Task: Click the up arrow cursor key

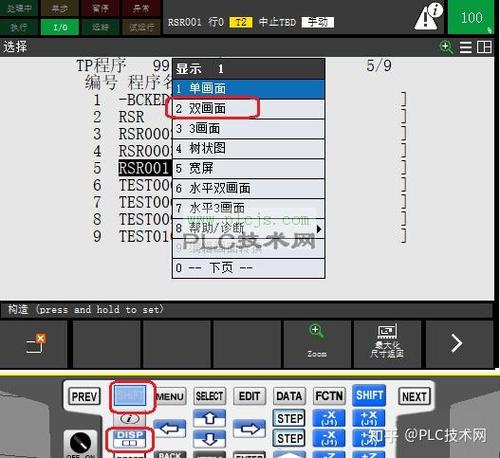Action: pyautogui.click(x=209, y=418)
